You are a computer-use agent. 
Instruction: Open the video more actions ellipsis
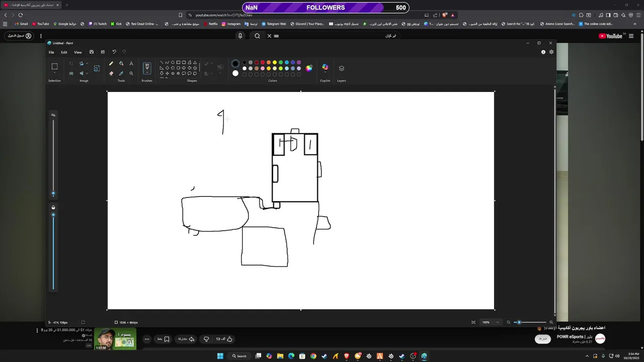147,339
